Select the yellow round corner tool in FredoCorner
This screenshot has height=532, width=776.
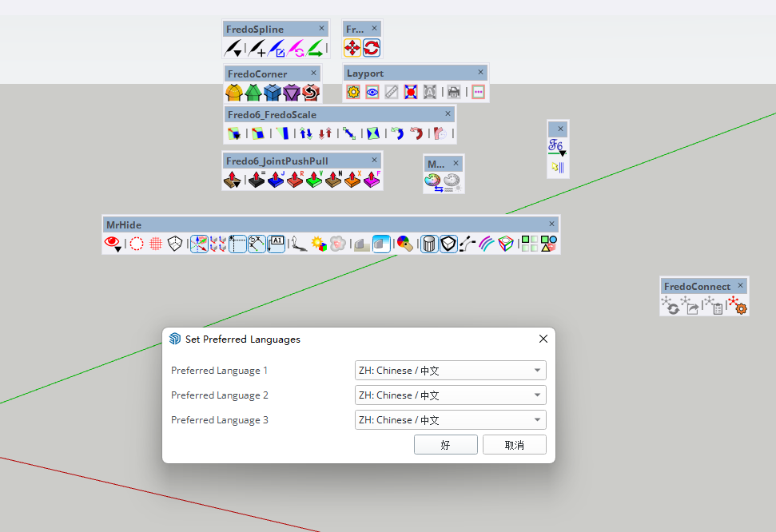pos(234,93)
